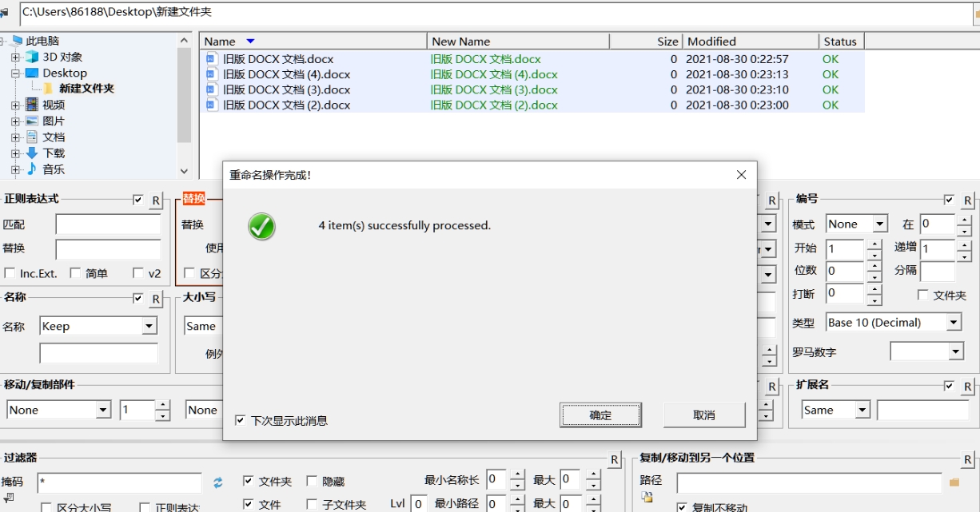Tick the 简单 checkbox
The image size is (980, 512).
click(75, 273)
